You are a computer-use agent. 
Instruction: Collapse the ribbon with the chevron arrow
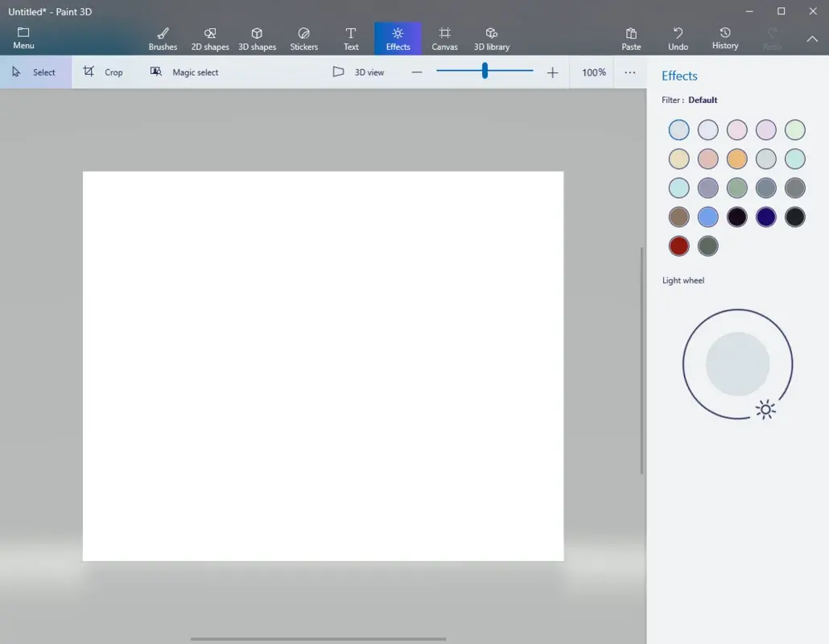(812, 38)
